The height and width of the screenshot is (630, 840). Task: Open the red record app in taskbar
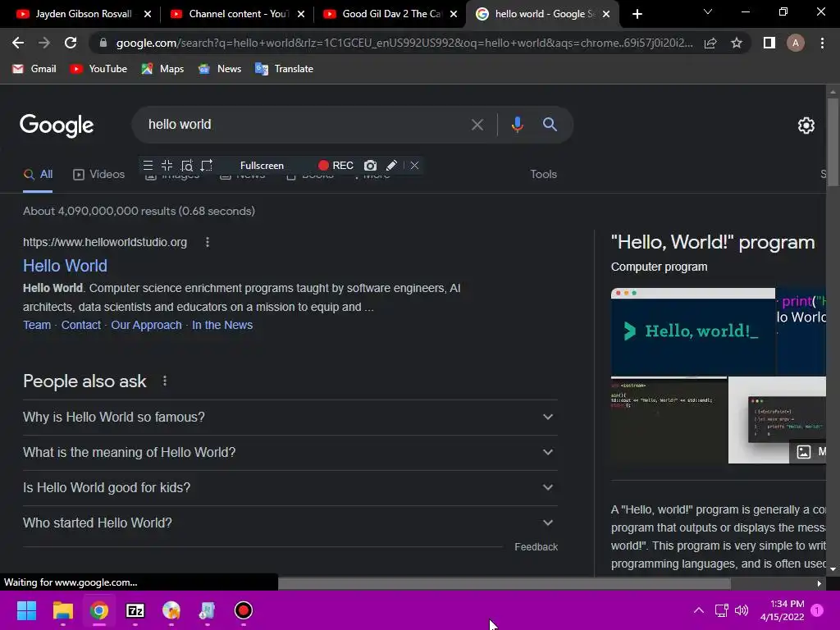(243, 610)
